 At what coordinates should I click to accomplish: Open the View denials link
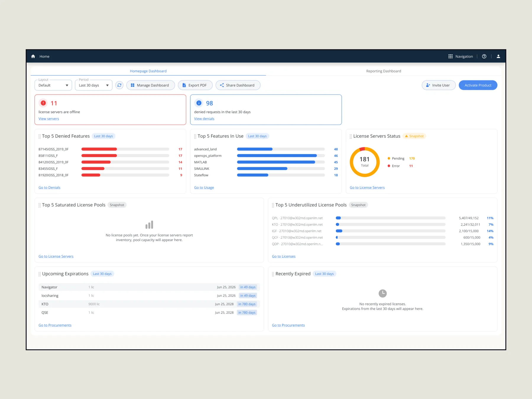(204, 119)
